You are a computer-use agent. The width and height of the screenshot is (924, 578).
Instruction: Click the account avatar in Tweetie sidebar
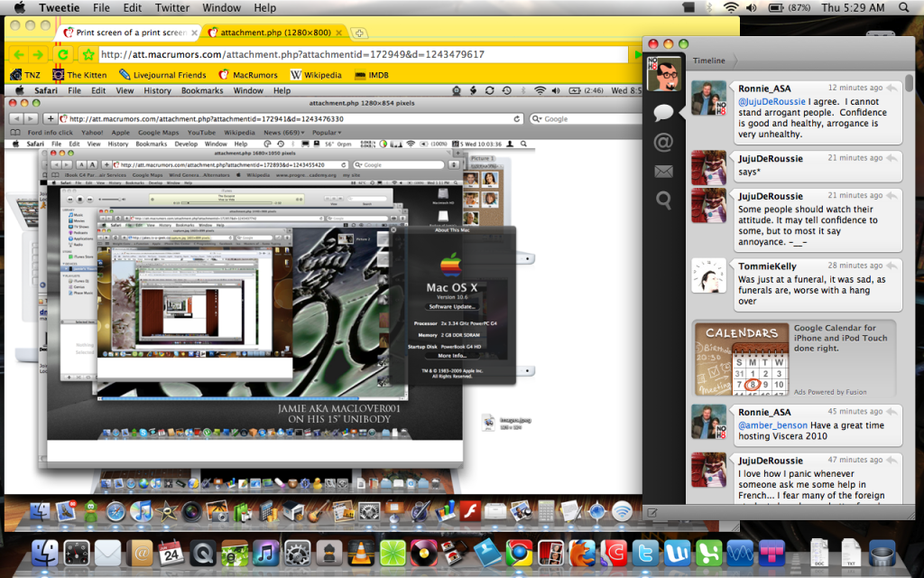[x=663, y=74]
